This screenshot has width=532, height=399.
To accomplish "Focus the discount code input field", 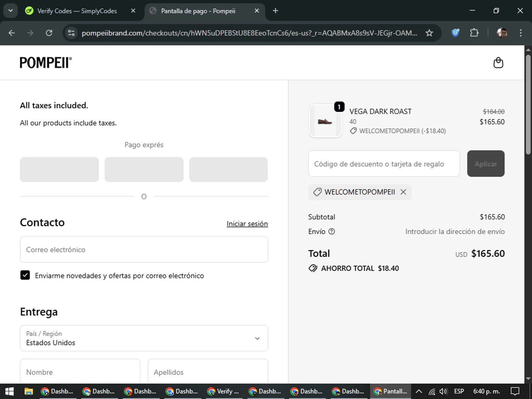I will [x=384, y=164].
